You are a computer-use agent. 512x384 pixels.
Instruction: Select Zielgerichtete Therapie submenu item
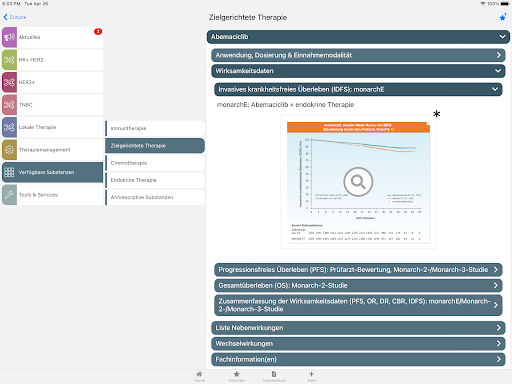point(155,146)
